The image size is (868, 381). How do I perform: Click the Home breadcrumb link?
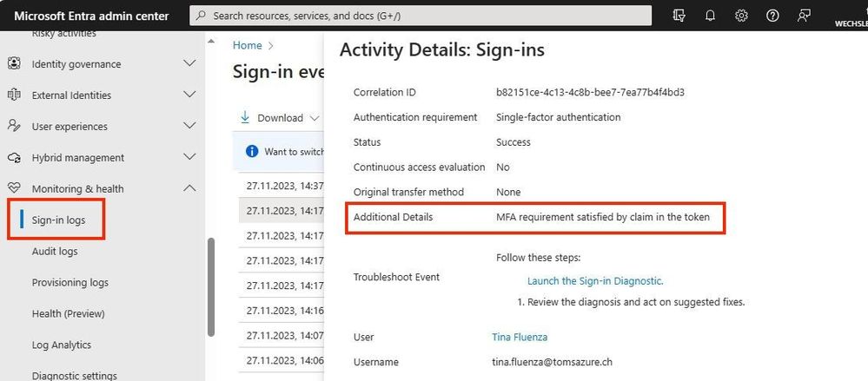(248, 45)
